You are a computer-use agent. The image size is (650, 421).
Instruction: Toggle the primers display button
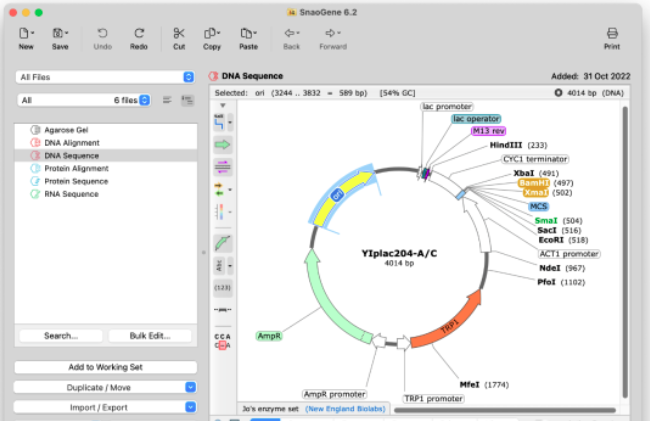[x=223, y=167]
